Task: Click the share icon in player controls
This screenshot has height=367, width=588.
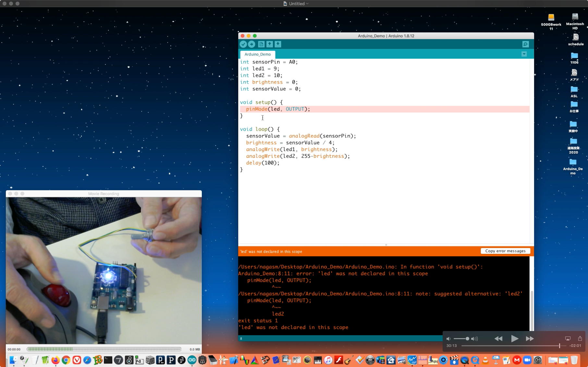Action: tap(580, 338)
